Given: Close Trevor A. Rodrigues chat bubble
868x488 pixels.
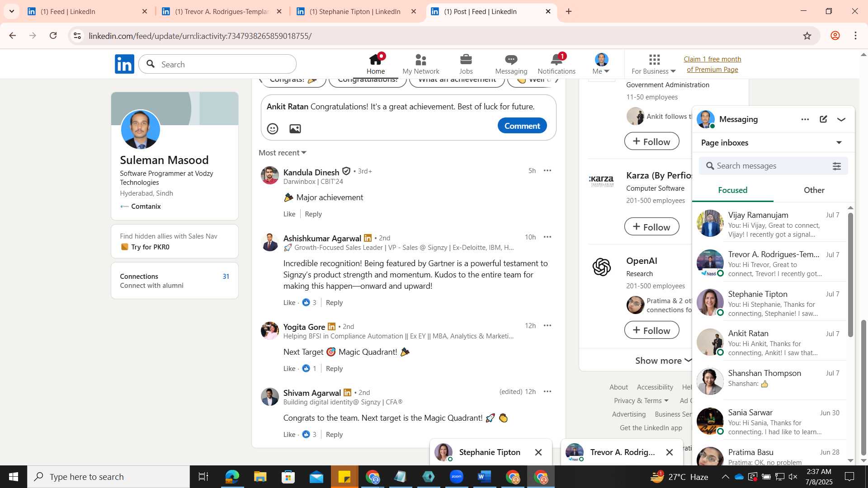Looking at the screenshot, I should pos(670,452).
